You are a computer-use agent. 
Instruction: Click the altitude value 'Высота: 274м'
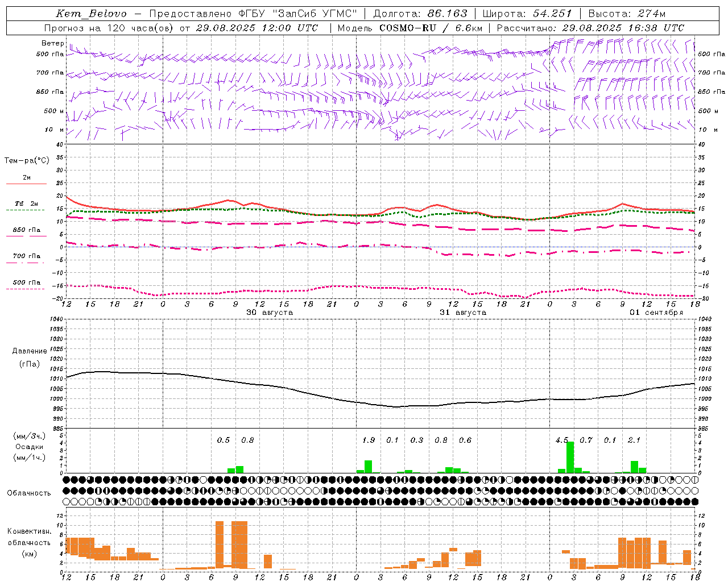coord(627,14)
